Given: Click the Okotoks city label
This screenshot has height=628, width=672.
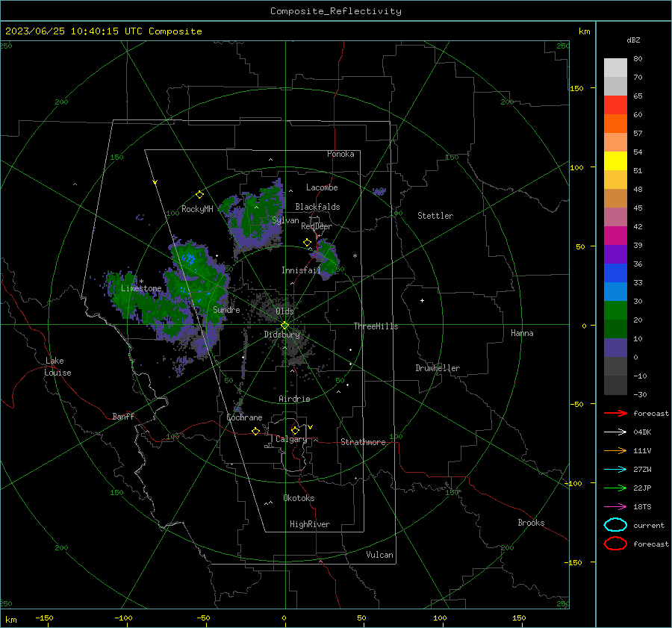Looking at the screenshot, I should coord(299,498).
